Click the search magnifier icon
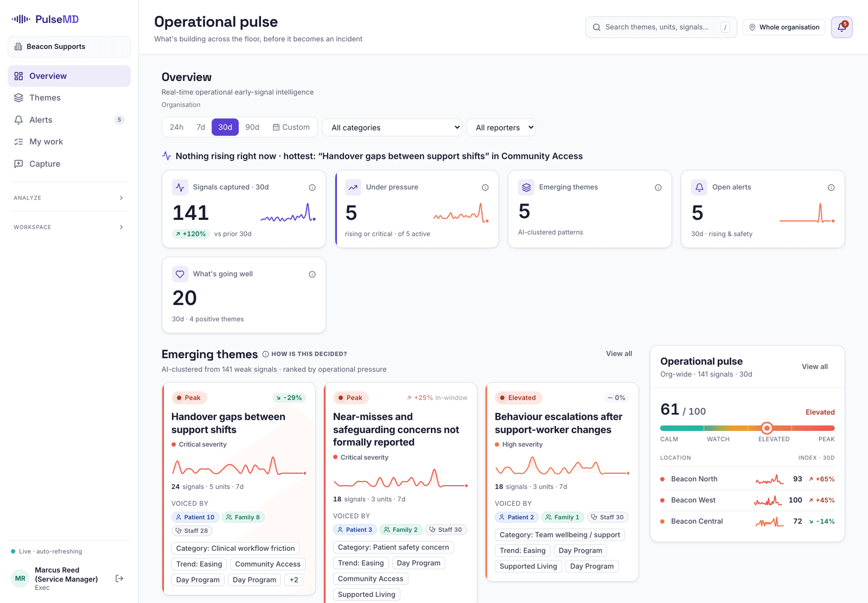Image resolution: width=868 pixels, height=603 pixels. 597,27
